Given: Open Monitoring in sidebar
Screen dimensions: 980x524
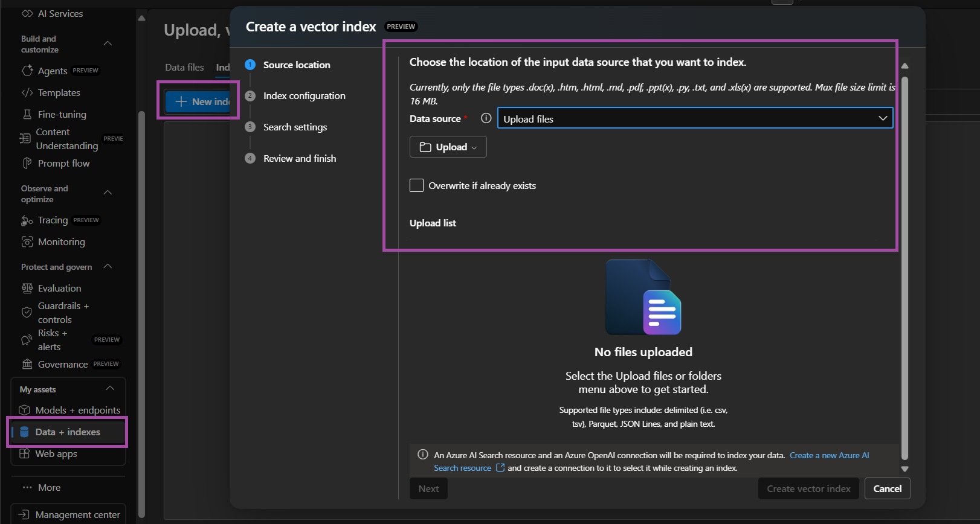Looking at the screenshot, I should pos(61,241).
